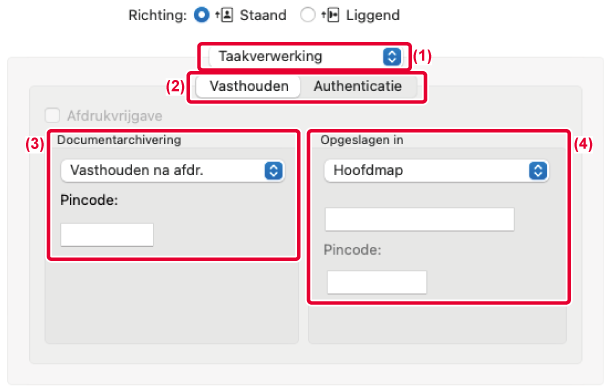Click blue arrows on Vasthouden na afdr. menu
This screenshot has height=387, width=604.
coord(273,171)
